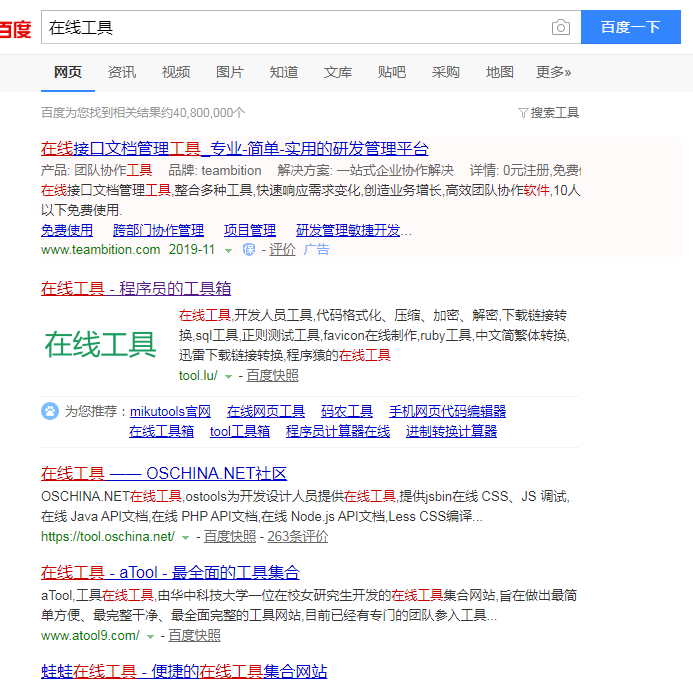Open recommended link 在线工具箱
Viewport: 693px width, 689px height.
(x=161, y=431)
